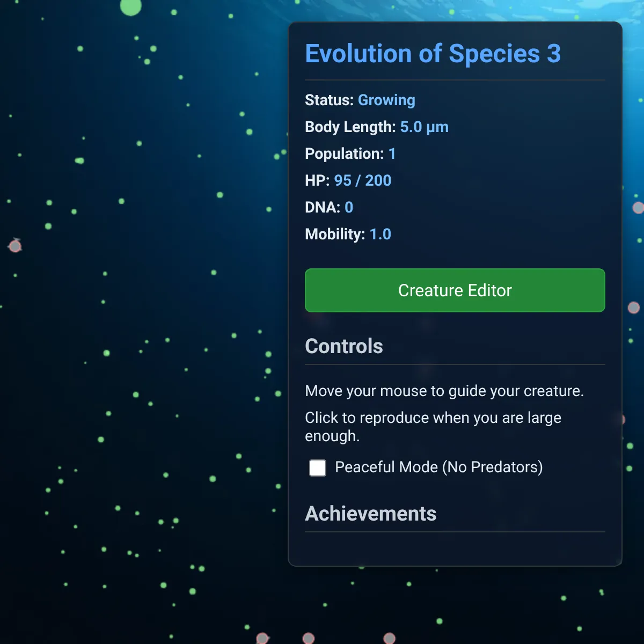The width and height of the screenshot is (644, 644).
Task: Click the pink cell right of the HP row
Action: 638,208
